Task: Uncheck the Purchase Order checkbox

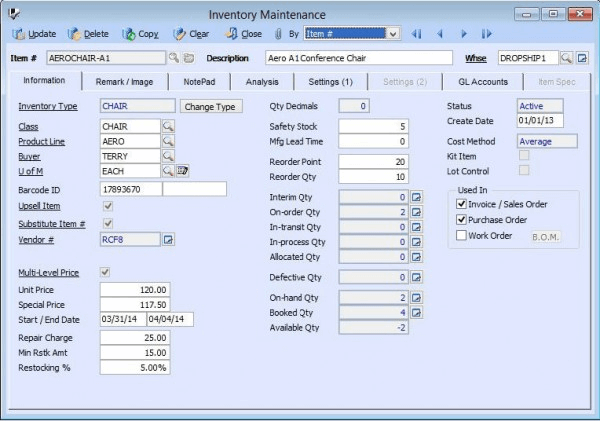Action: point(461,219)
